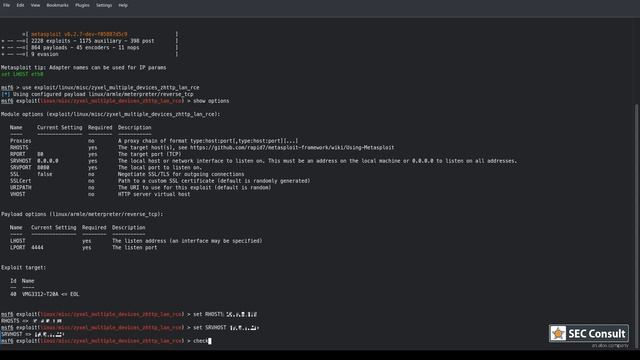Viewport: 640px width, 360px height.
Task: Click the SSLCert option name
Action: [20, 181]
